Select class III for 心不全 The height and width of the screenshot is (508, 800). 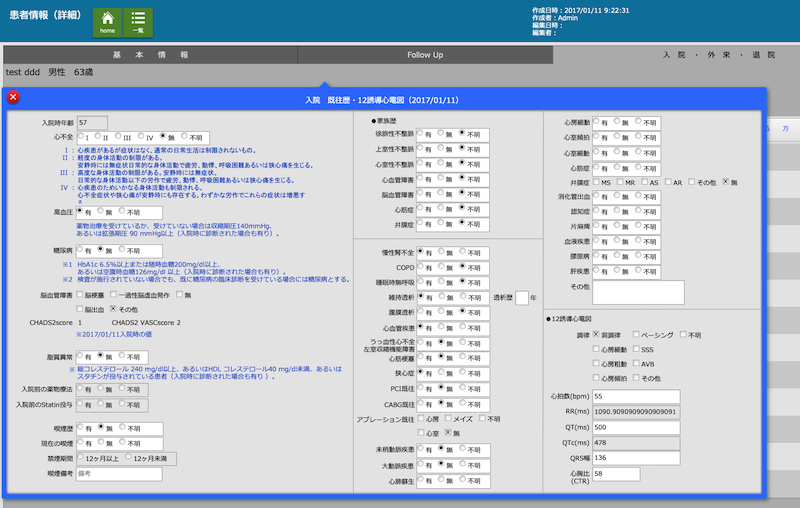coord(118,137)
